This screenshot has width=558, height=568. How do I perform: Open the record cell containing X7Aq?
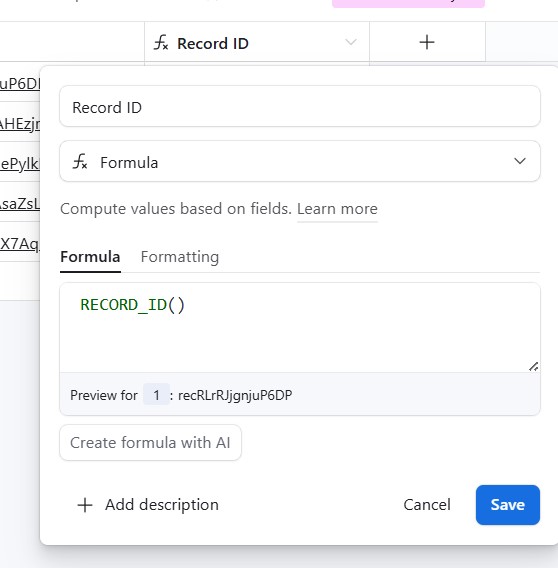(x=20, y=243)
